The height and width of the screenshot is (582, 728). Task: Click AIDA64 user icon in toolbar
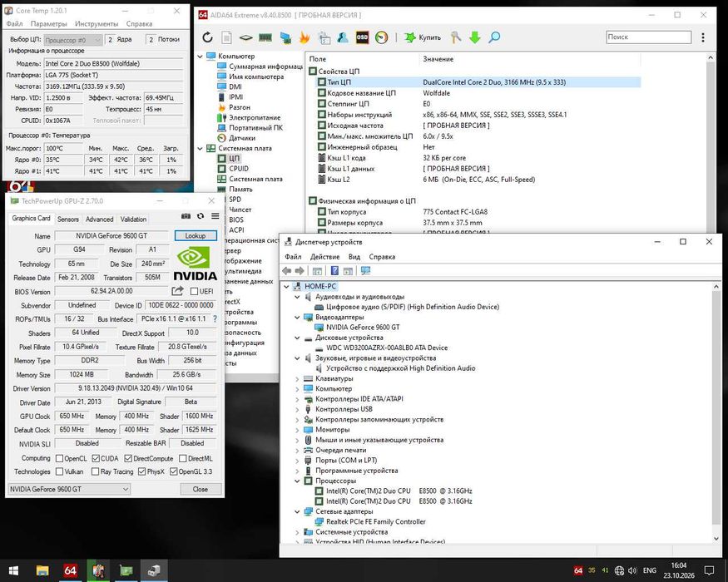(343, 37)
